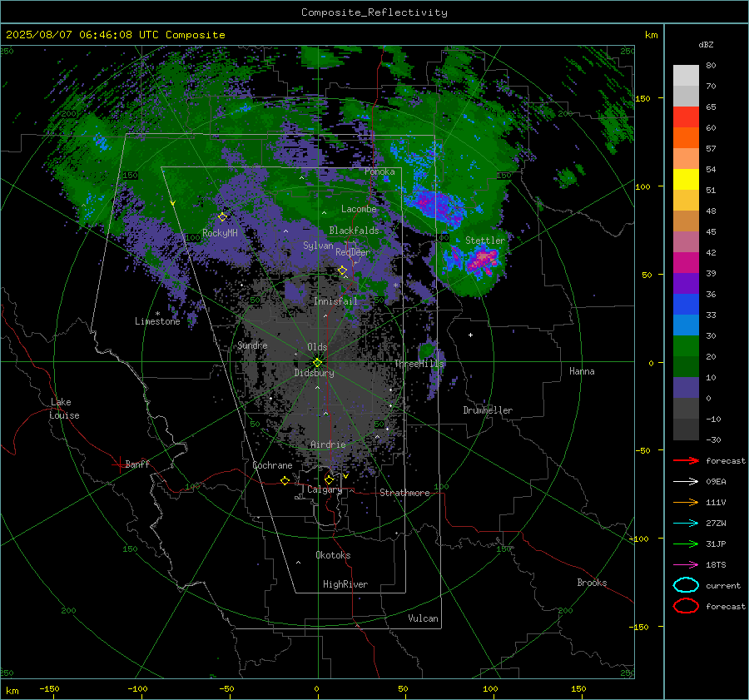Click the Calgary city label
Image resolution: width=749 pixels, height=700 pixels.
pyautogui.click(x=325, y=489)
